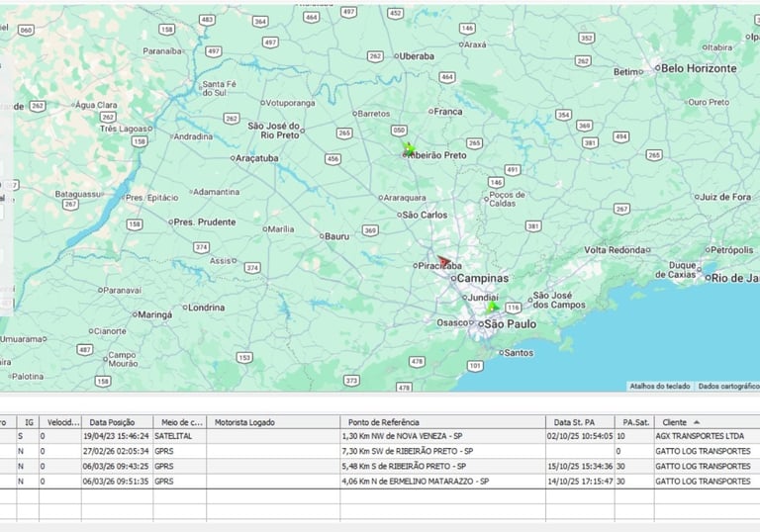Select reference 4,06 Km N de ERMELINO MATARAZZO
The image size is (760, 532).
point(415,482)
